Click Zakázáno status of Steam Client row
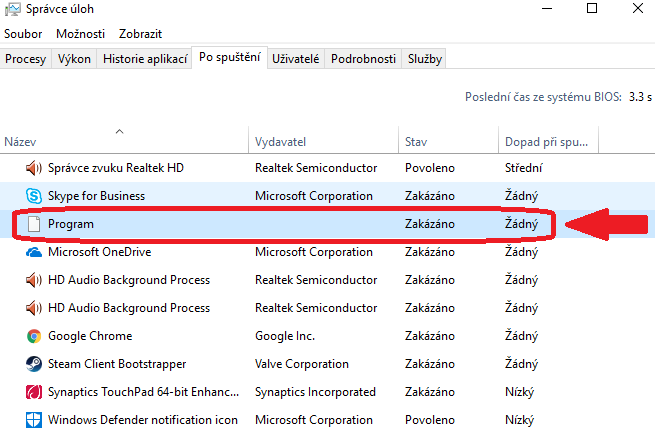Image resolution: width=655 pixels, height=436 pixels. pyautogui.click(x=429, y=364)
